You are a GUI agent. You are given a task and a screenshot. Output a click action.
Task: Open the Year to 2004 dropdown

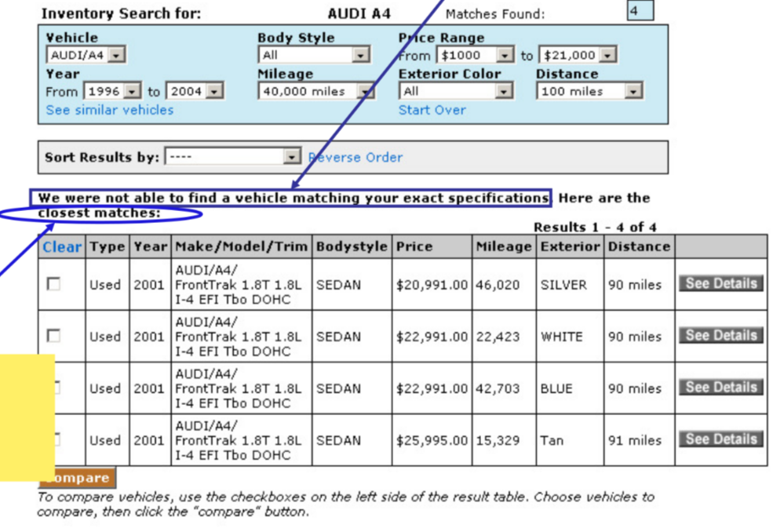coord(195,91)
